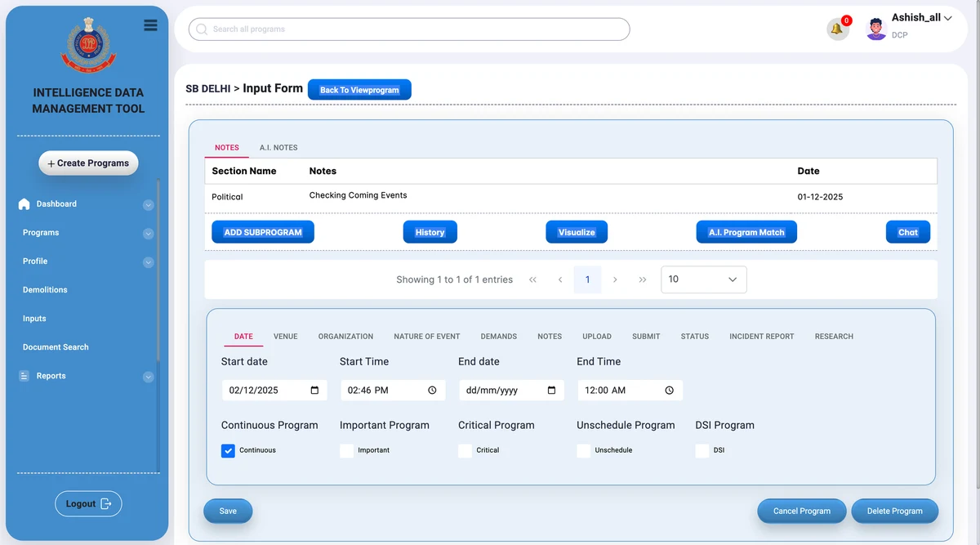This screenshot has width=980, height=545.
Task: Go to first page of entries
Action: coord(532,279)
